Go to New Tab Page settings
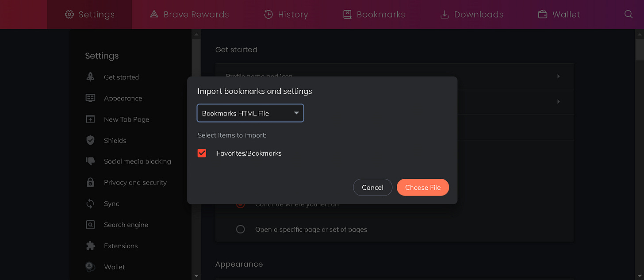644x280 pixels. point(126,119)
